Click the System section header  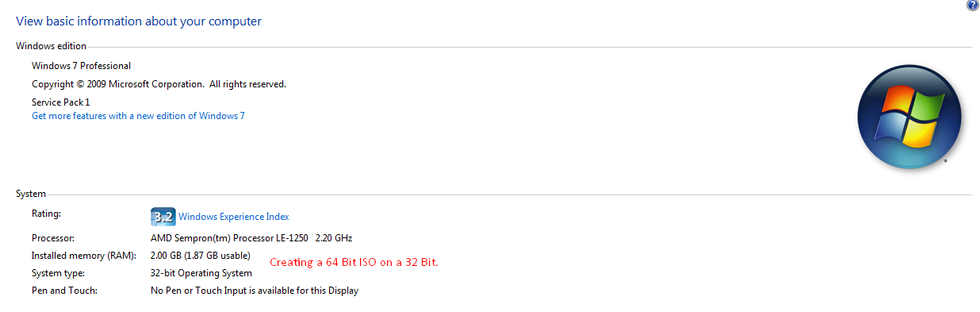31,194
